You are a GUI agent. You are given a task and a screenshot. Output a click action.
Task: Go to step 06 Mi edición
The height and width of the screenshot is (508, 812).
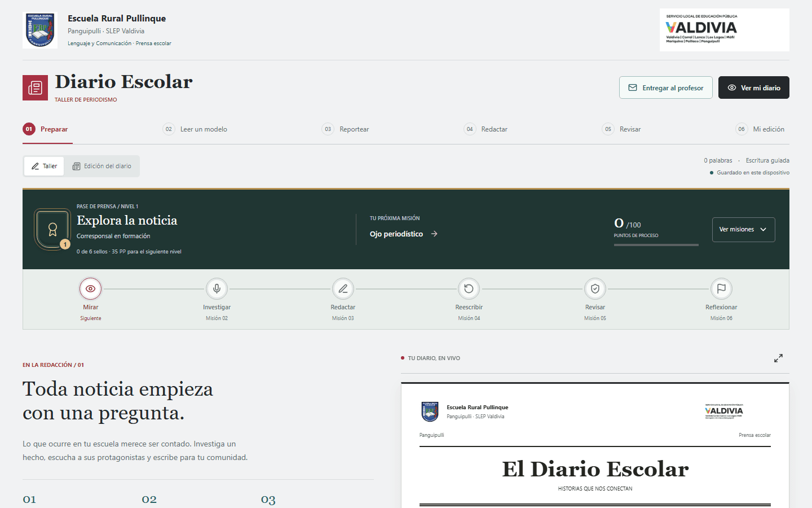[x=760, y=129]
